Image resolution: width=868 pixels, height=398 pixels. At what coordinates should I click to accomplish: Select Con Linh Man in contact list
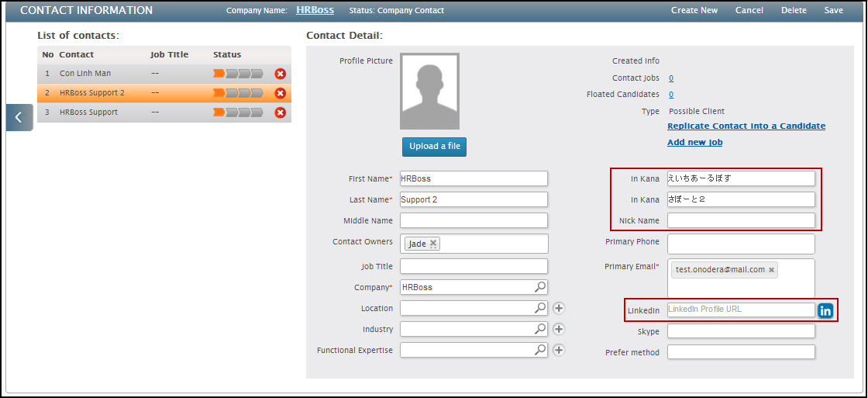[164, 74]
